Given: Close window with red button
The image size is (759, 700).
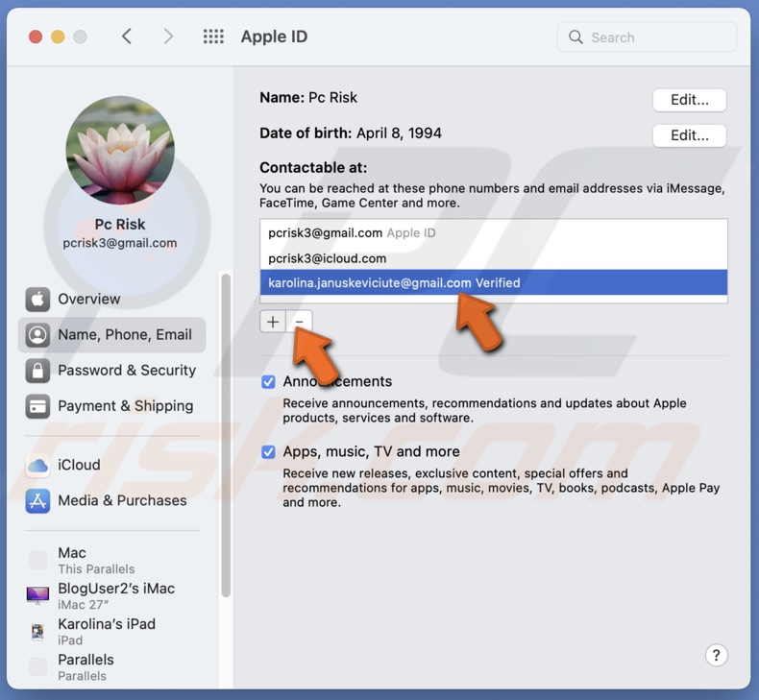Looking at the screenshot, I should click(x=36, y=36).
